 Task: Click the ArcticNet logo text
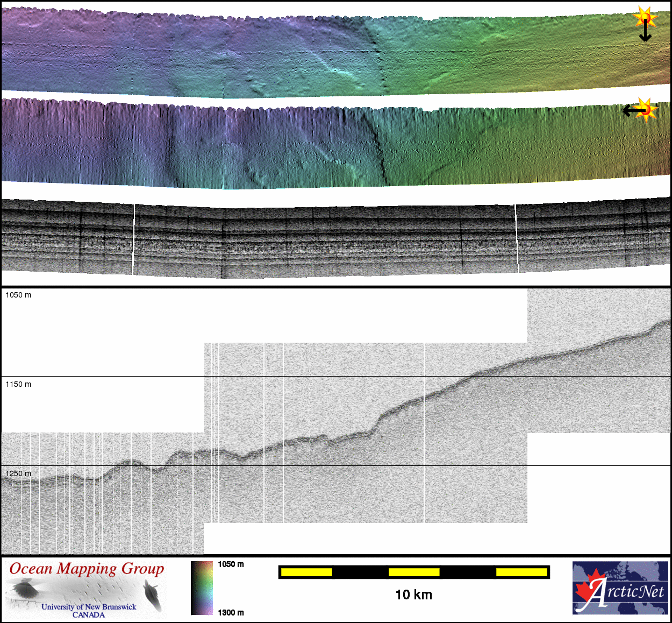coord(626,592)
